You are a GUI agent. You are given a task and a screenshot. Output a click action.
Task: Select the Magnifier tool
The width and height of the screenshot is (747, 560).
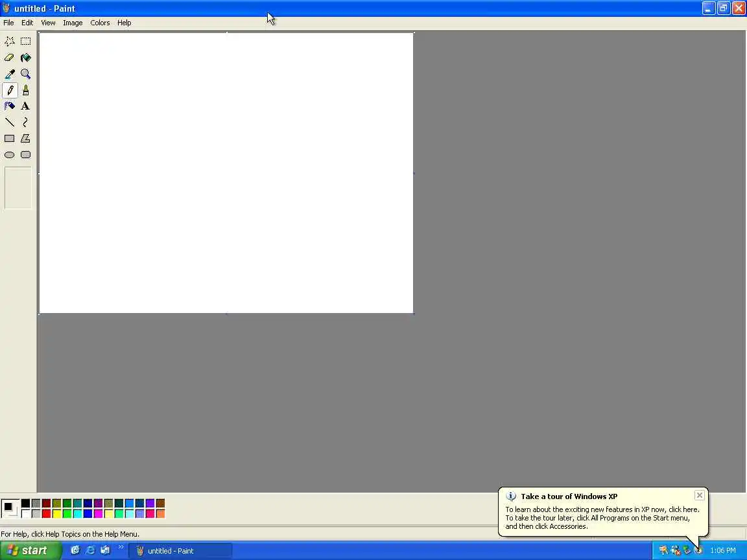click(x=26, y=74)
